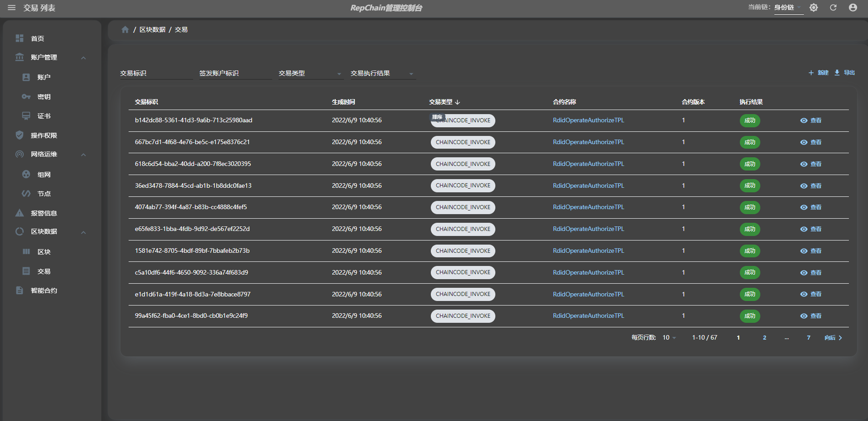Viewport: 868px width, 421px height.
Task: Open RdidOperateAuthorizeTPL link in row 618c6d54-bba2
Action: (x=589, y=164)
